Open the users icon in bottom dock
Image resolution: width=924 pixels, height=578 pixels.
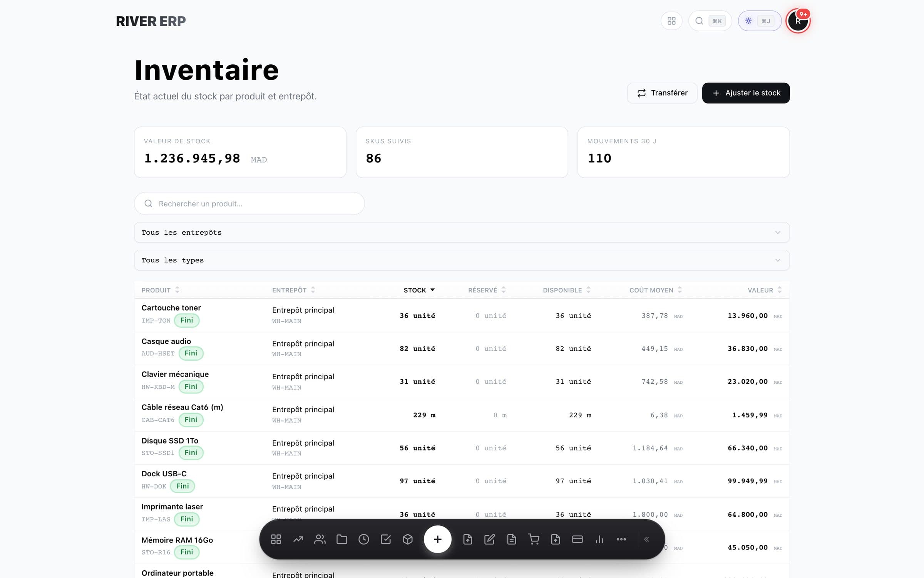point(320,539)
